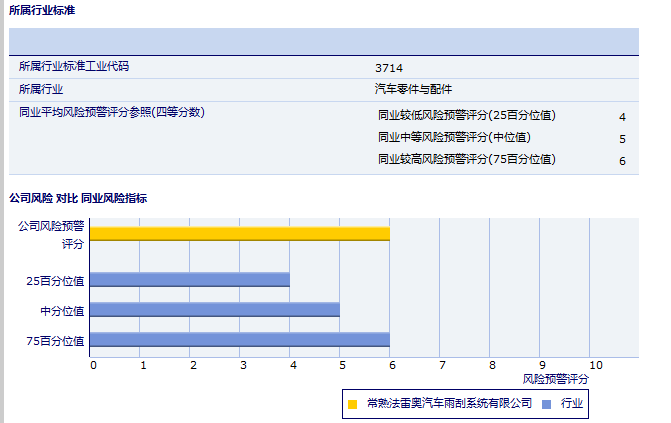Click the industry code value 3714
Image resolution: width=671 pixels, height=423 pixels.
click(389, 68)
